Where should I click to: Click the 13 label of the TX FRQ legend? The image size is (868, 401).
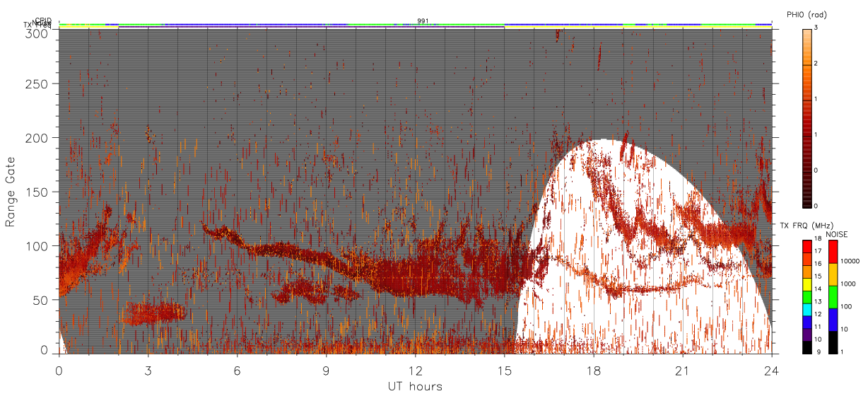[819, 302]
